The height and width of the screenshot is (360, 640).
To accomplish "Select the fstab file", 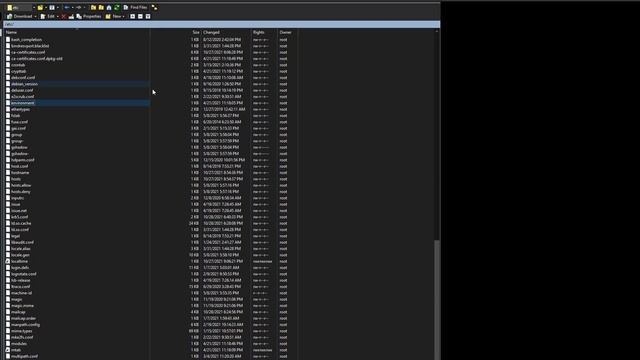I will pos(16,116).
